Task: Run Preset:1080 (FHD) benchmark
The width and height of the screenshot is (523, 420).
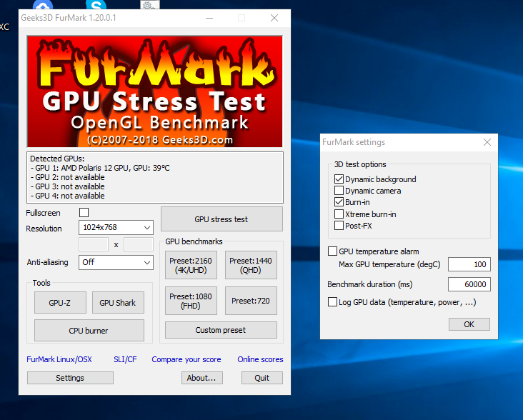Action: click(x=191, y=301)
